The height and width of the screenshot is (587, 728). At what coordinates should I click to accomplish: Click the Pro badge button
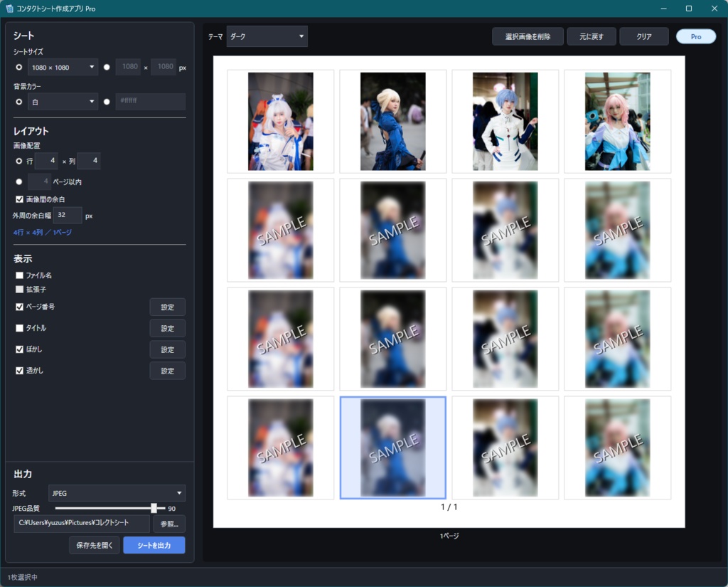[696, 37]
